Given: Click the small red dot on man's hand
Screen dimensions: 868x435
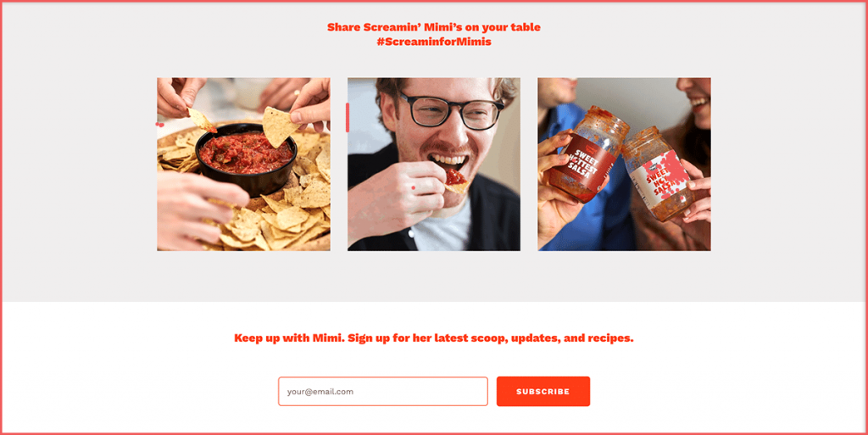Looking at the screenshot, I should pos(414,188).
